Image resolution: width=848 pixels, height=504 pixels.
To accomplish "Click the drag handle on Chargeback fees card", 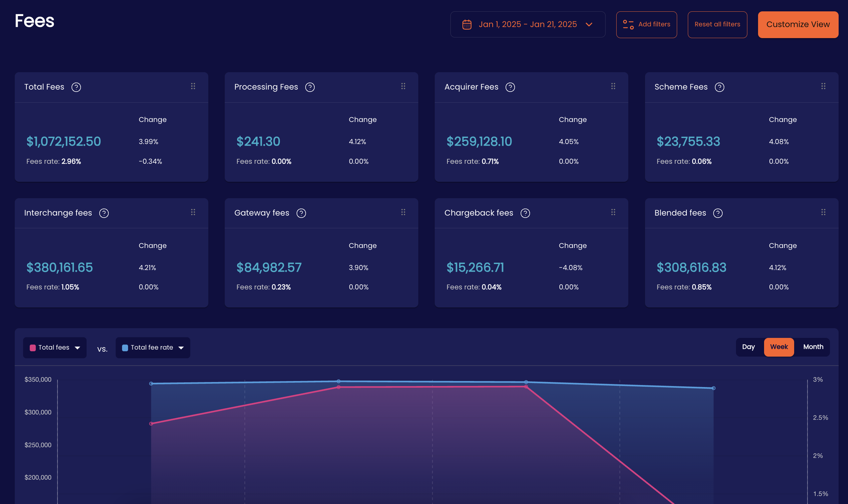I will point(613,212).
